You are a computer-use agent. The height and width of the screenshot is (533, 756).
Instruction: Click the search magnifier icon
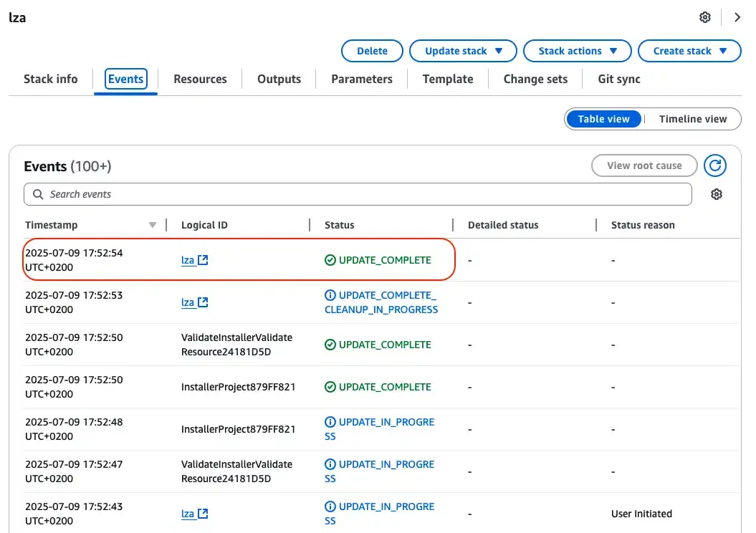[37, 194]
